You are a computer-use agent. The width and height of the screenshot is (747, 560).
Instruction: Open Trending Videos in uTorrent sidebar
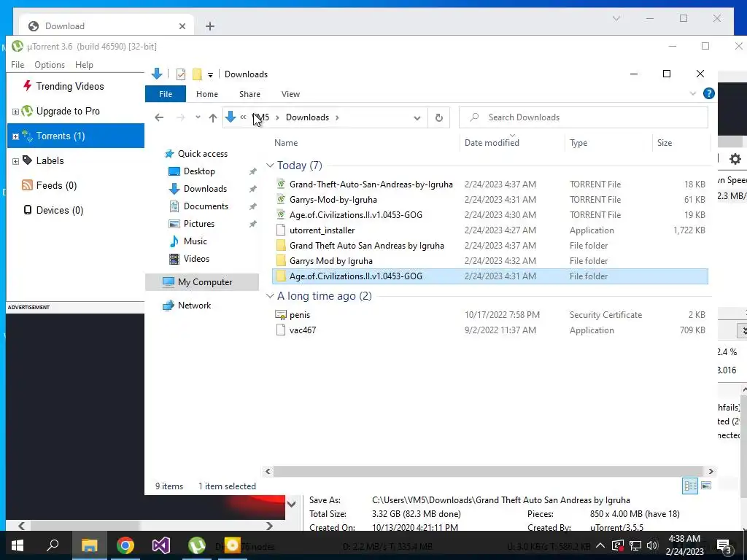click(x=69, y=86)
